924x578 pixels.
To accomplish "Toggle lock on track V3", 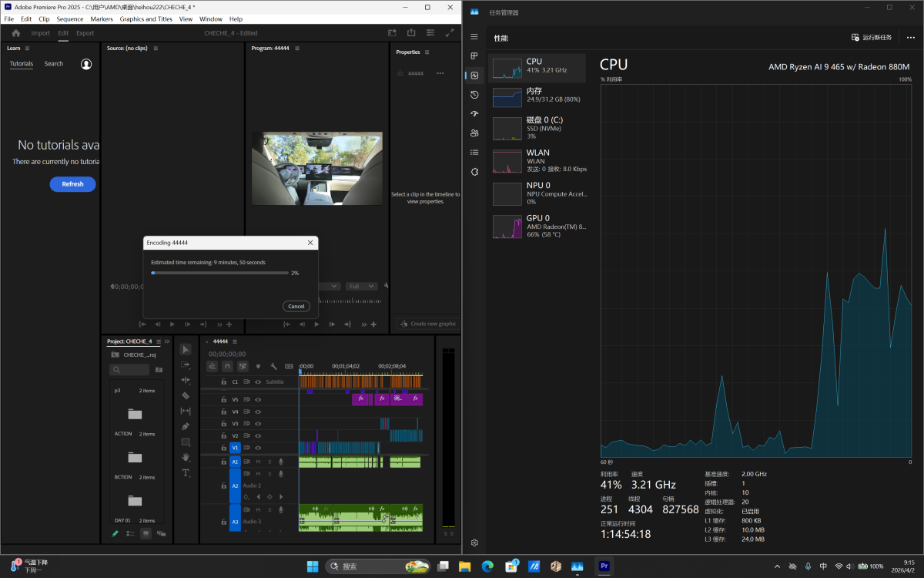I will tap(224, 424).
